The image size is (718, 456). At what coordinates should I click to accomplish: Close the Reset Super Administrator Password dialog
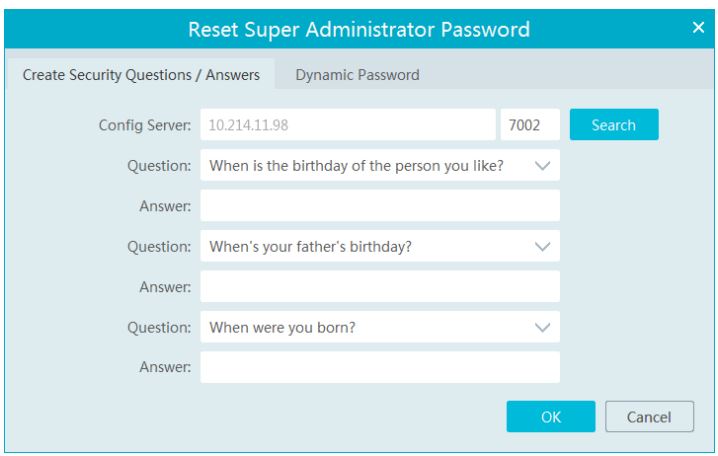701,29
